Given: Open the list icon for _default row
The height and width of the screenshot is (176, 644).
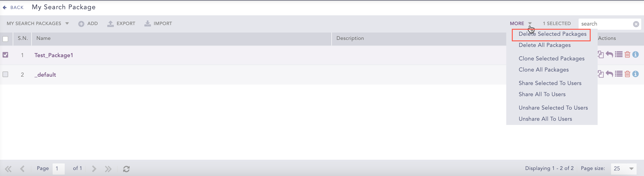Looking at the screenshot, I should tap(618, 74).
